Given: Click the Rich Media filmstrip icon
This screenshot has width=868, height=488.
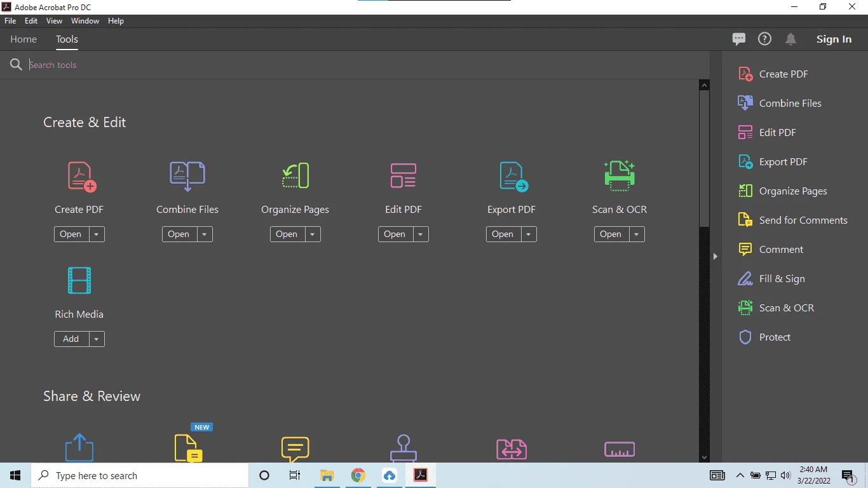Looking at the screenshot, I should [x=79, y=280].
